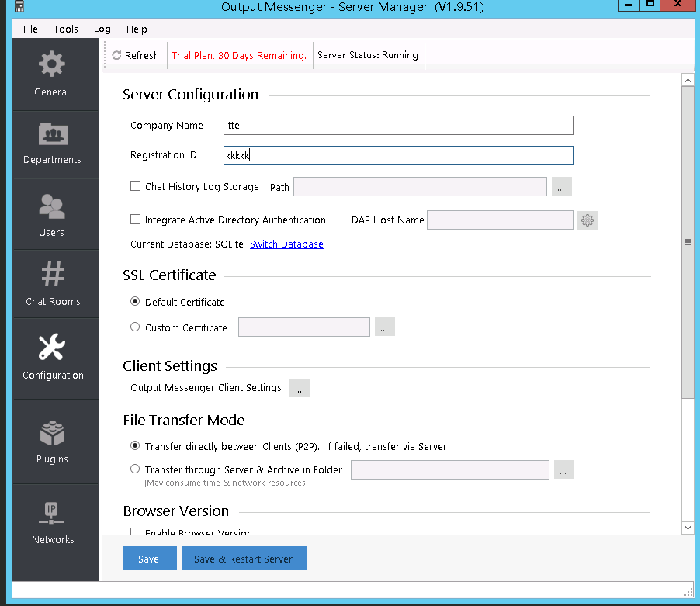The width and height of the screenshot is (700, 606).
Task: Click the archive folder path field
Action: click(x=450, y=470)
